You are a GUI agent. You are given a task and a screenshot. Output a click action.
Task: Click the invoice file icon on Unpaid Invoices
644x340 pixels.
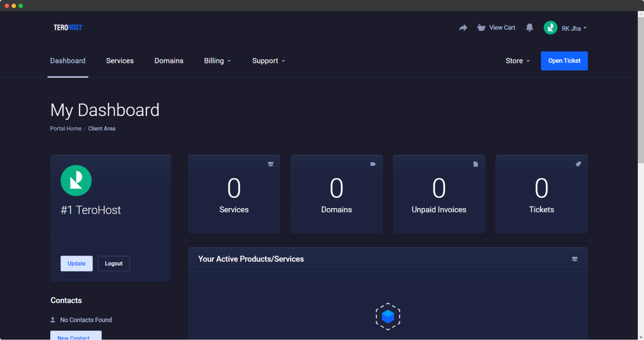(x=475, y=164)
